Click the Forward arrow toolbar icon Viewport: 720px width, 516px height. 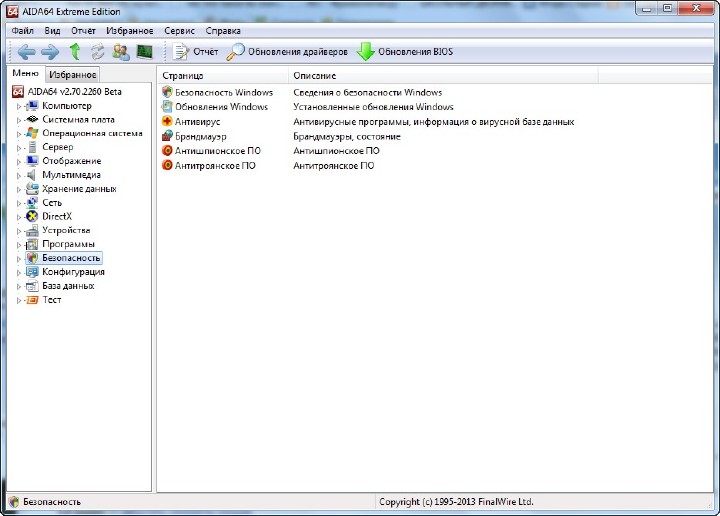(x=50, y=52)
